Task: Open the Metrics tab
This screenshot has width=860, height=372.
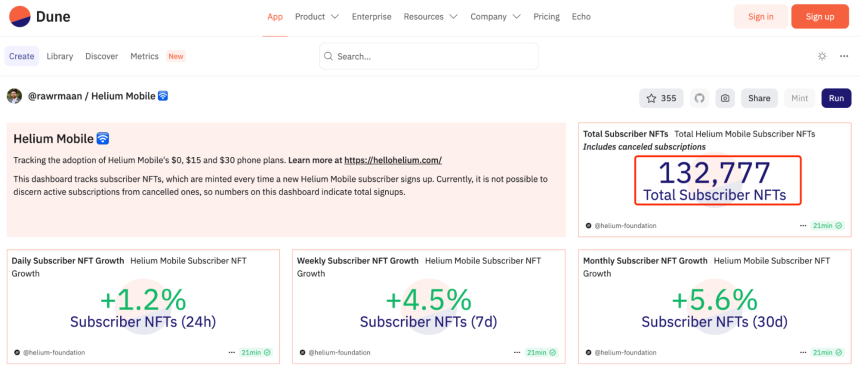Action: click(144, 56)
